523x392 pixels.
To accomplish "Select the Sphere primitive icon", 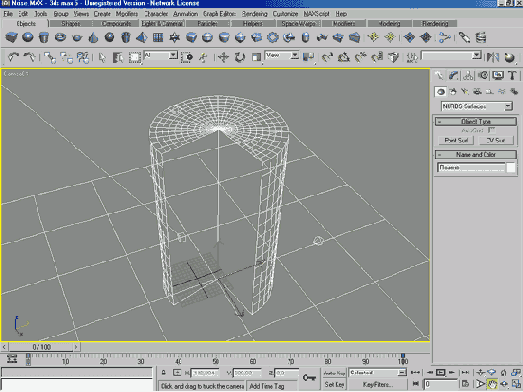I will click(x=27, y=37).
